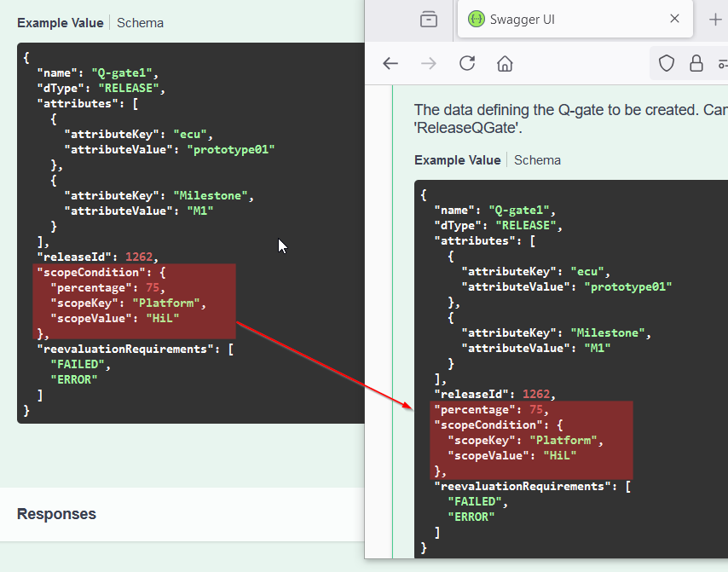Viewport: 728px width, 572px height.
Task: Switch to Schema in the browser window
Action: (x=537, y=160)
